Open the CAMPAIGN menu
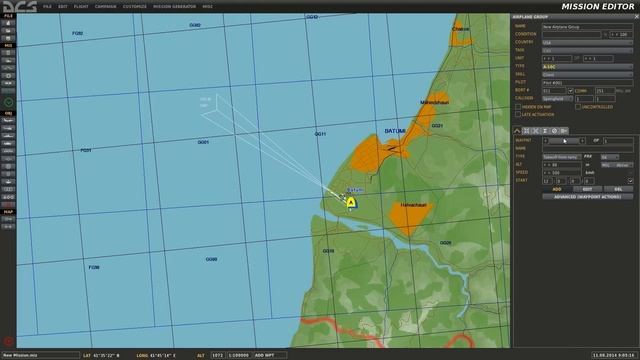This screenshot has height=360, width=640. [105, 7]
